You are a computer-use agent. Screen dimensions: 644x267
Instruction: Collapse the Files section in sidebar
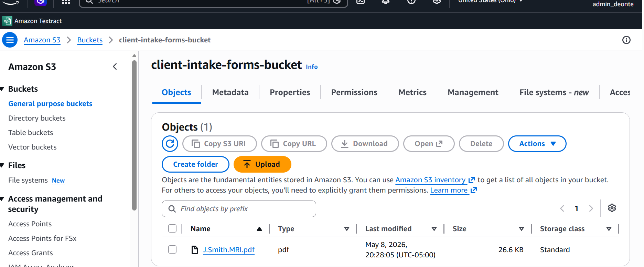click(x=2, y=165)
